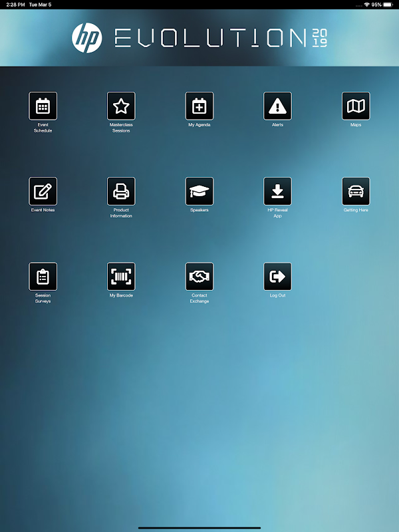Open Session Surveys clipboard icon
399x532 pixels.
[x=43, y=277]
